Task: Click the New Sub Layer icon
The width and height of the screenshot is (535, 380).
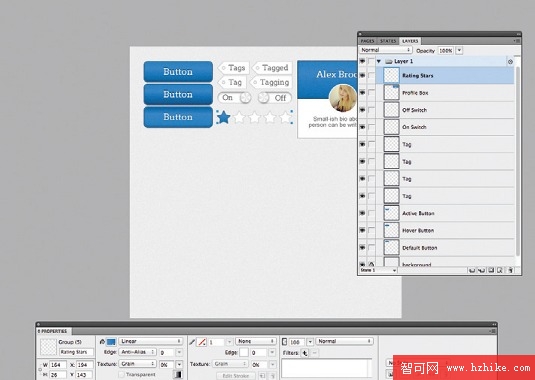Action: click(x=481, y=270)
